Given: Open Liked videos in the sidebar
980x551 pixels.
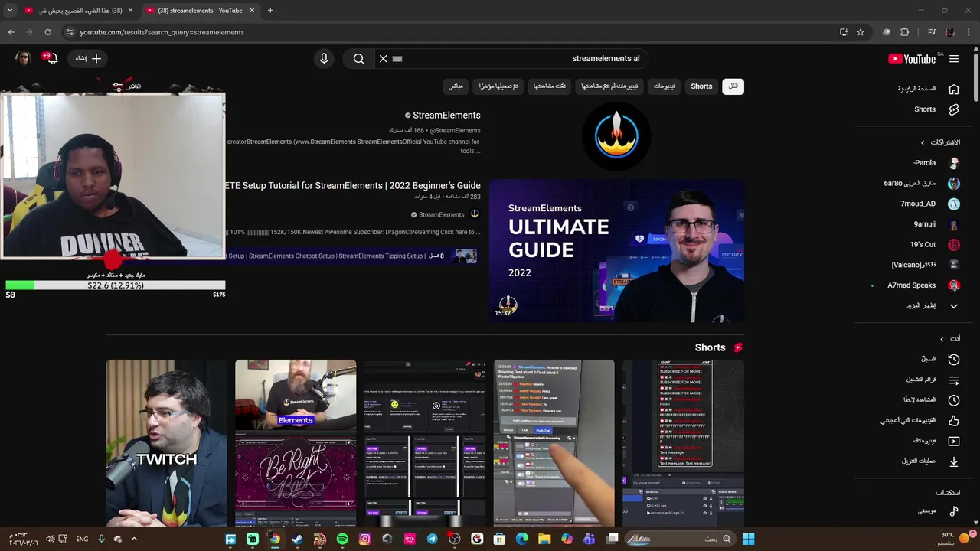Looking at the screenshot, I should coord(919,420).
